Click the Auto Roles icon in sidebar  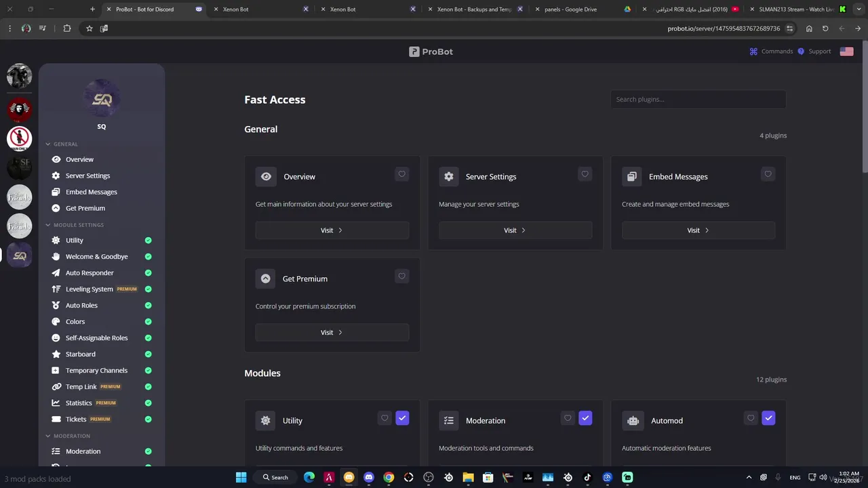(x=56, y=305)
